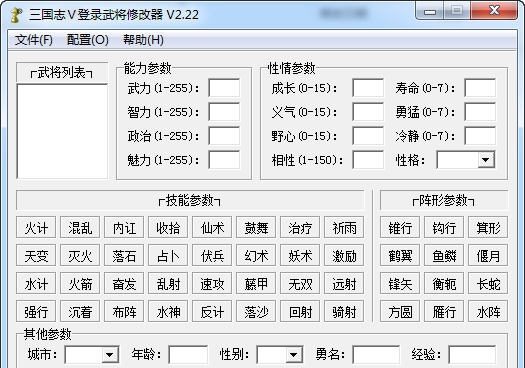The height and width of the screenshot is (368, 525).
Task: Enable the 布阵 skill
Action: tap(124, 311)
